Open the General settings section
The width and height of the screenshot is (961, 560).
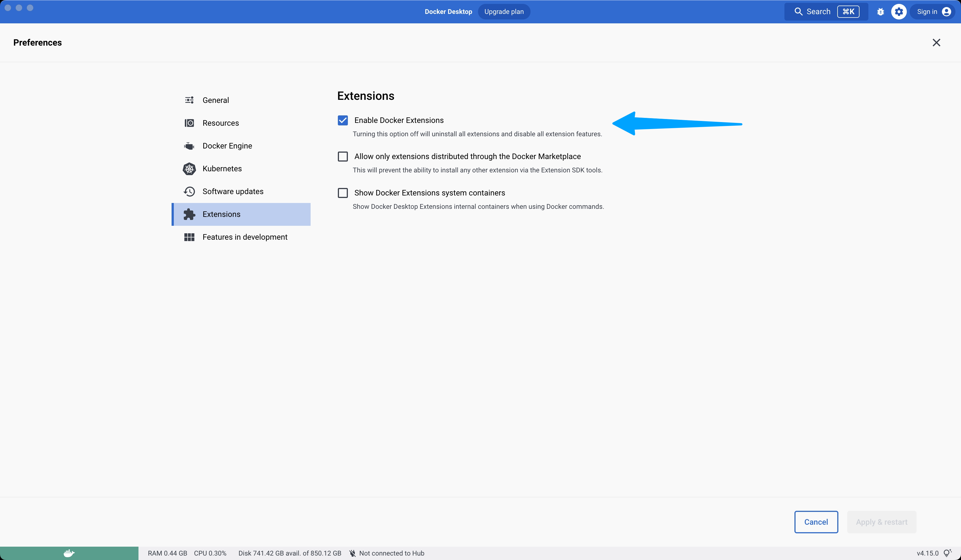click(x=216, y=100)
